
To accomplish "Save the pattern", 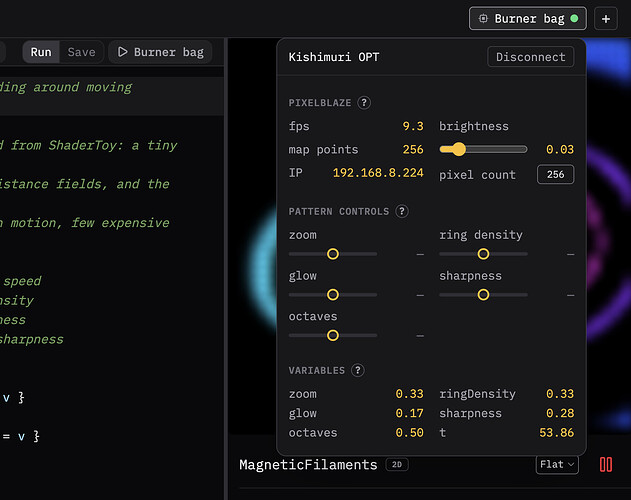I will pos(81,52).
